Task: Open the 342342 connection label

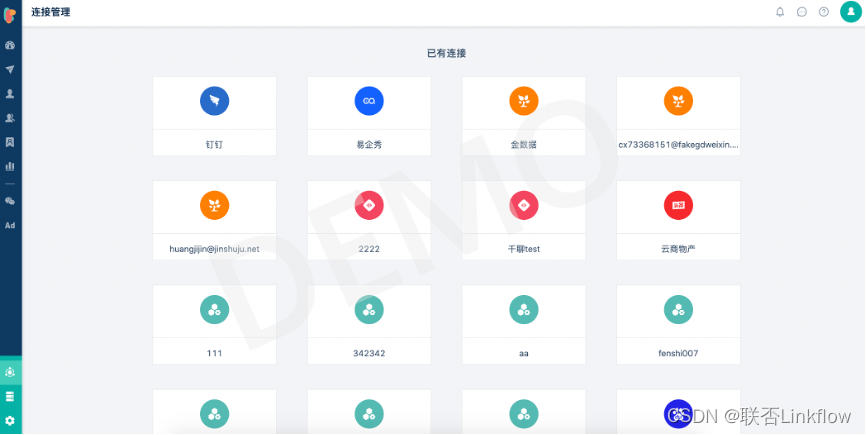Action: (x=369, y=353)
